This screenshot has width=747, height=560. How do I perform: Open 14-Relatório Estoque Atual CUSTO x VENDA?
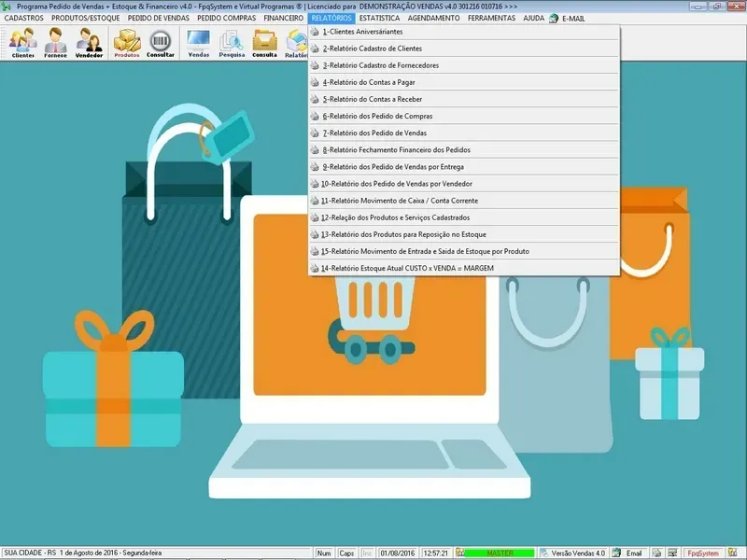tap(407, 268)
